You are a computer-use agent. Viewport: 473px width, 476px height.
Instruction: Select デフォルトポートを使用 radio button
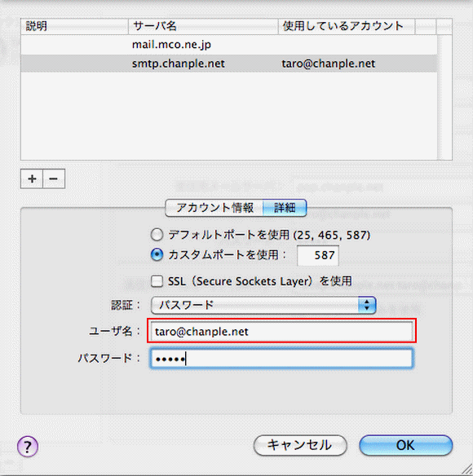tap(157, 235)
